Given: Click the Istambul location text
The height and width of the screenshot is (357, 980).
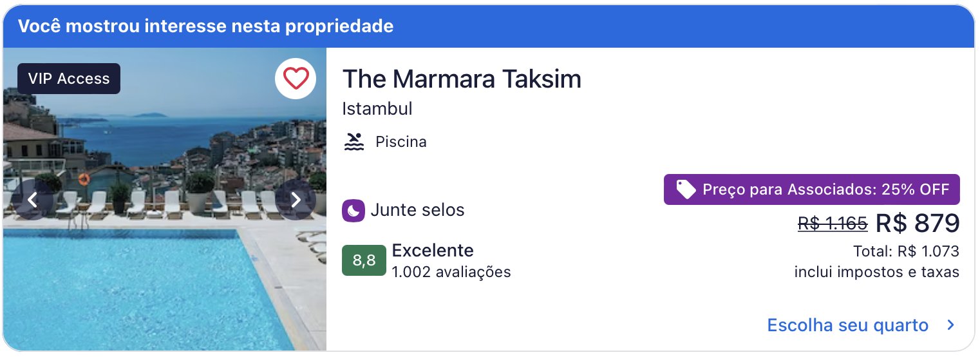Looking at the screenshot, I should [377, 109].
